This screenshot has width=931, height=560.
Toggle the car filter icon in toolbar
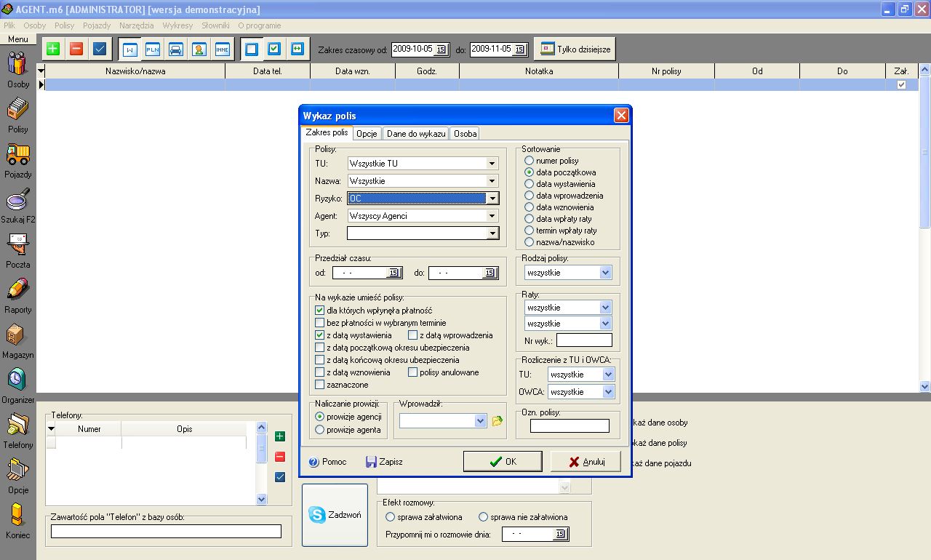point(176,49)
